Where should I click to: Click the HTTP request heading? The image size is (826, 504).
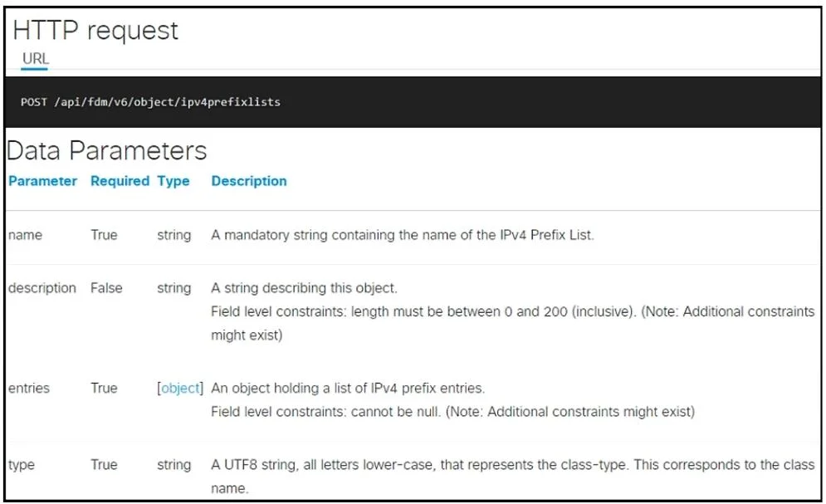(x=95, y=30)
